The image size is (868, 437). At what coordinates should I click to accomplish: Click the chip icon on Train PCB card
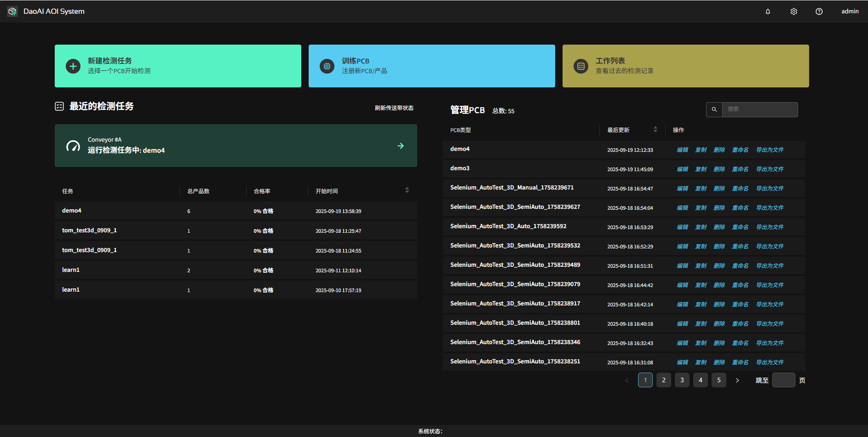pyautogui.click(x=327, y=66)
